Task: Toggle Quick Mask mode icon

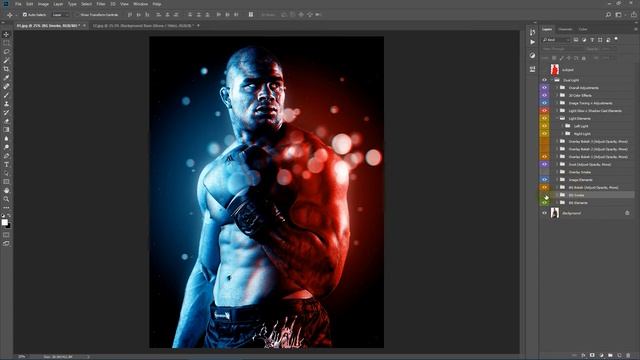Action: [x=6, y=235]
